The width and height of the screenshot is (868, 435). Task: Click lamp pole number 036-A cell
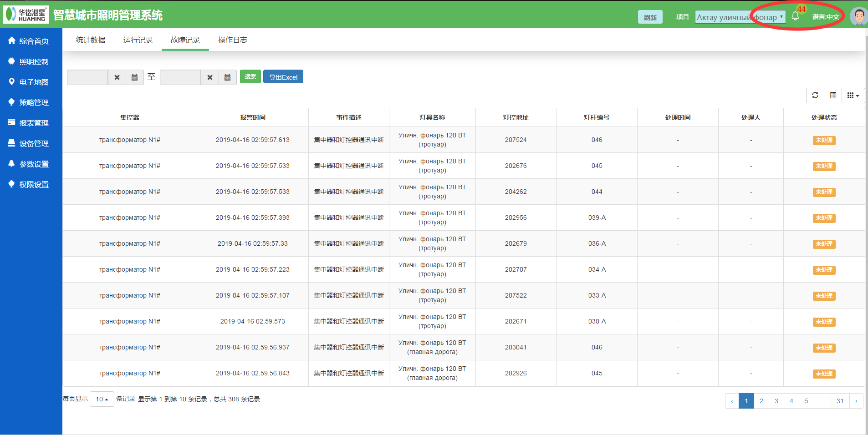pos(597,243)
